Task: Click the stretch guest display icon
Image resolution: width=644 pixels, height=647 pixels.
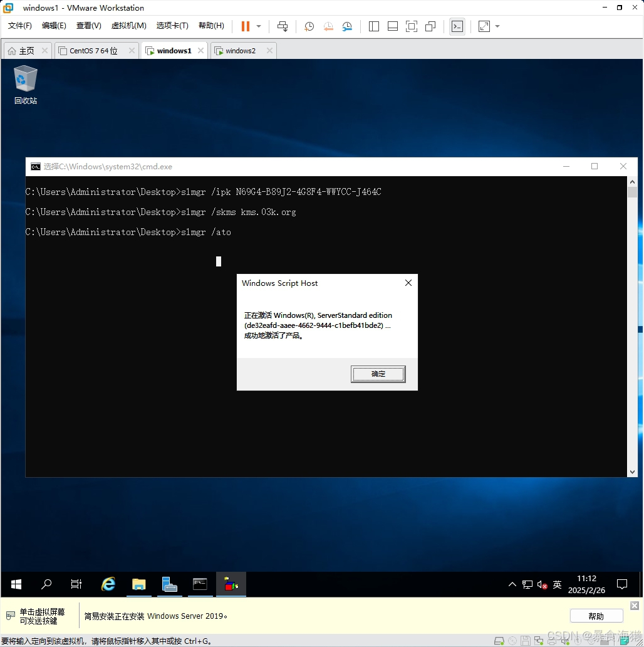Action: [484, 26]
